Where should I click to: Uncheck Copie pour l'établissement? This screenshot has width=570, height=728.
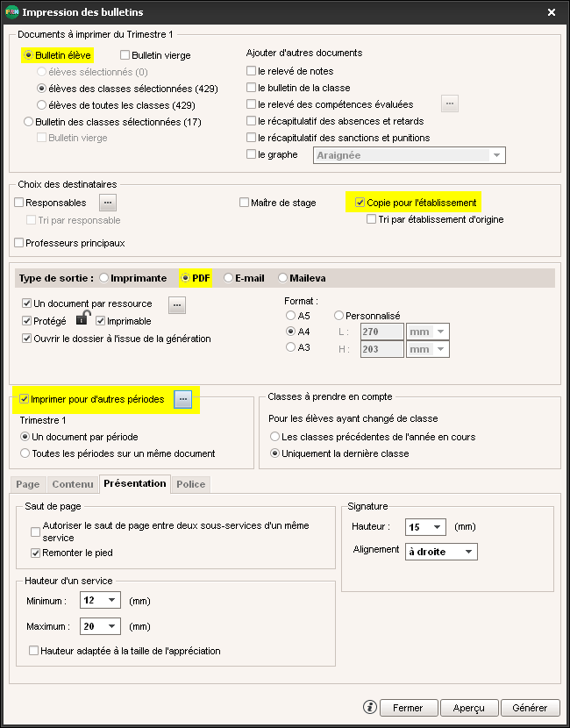point(416,203)
